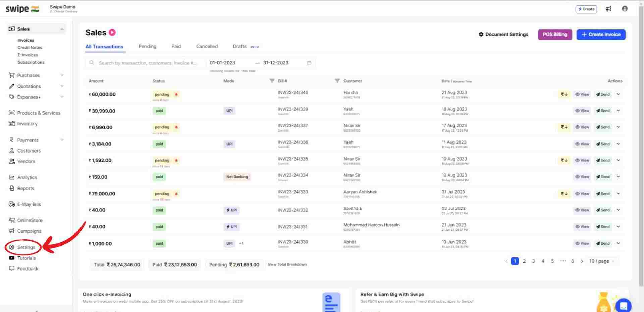Open the chat support bubble icon
Screen dimensions: 644x312
point(624,306)
